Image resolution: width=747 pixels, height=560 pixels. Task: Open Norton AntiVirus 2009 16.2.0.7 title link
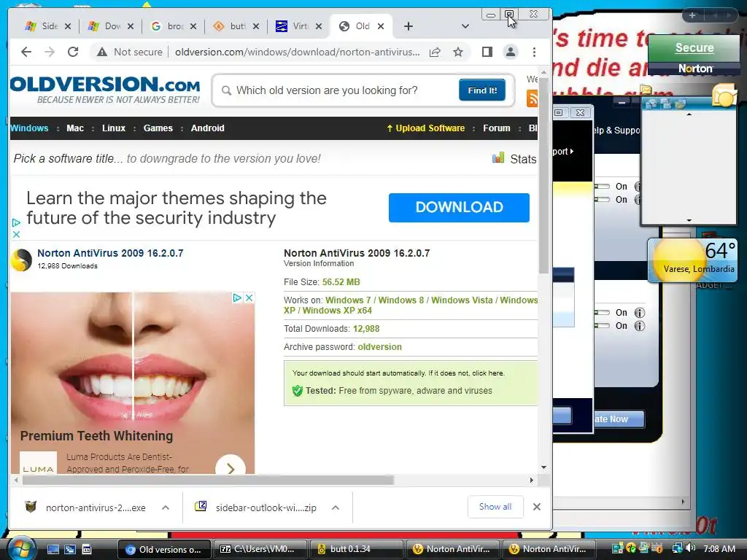pos(110,253)
